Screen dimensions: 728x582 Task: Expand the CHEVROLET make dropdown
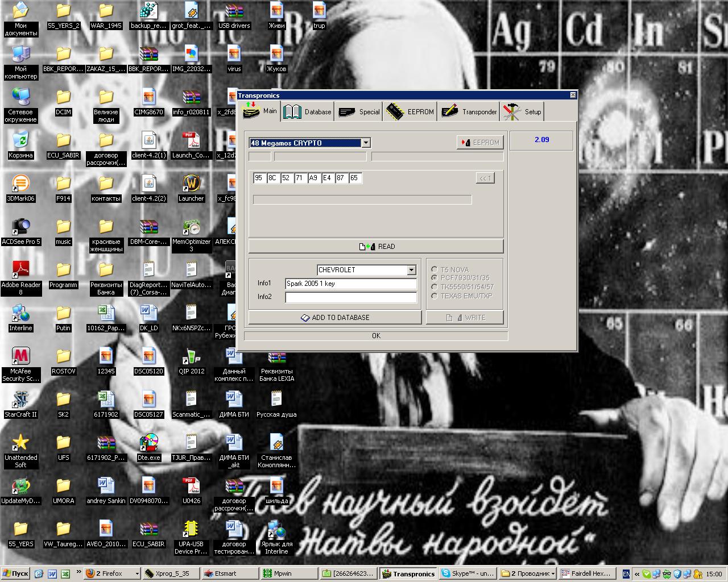coord(411,270)
